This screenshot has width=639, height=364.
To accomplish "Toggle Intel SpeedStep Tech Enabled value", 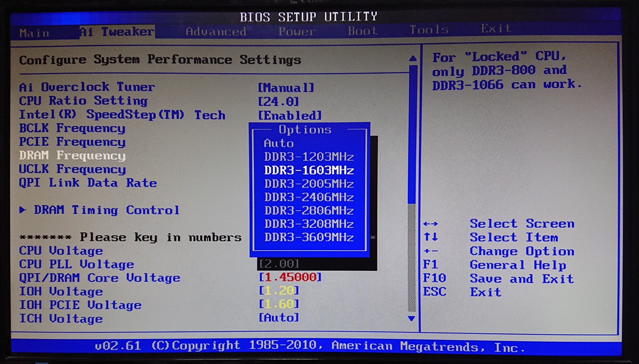I will [290, 115].
